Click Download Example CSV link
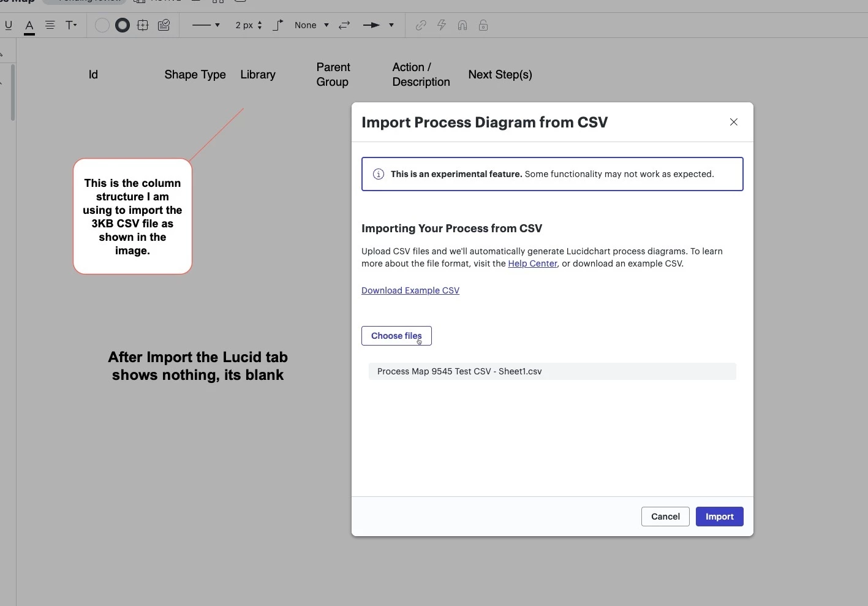The image size is (868, 606). tap(410, 290)
